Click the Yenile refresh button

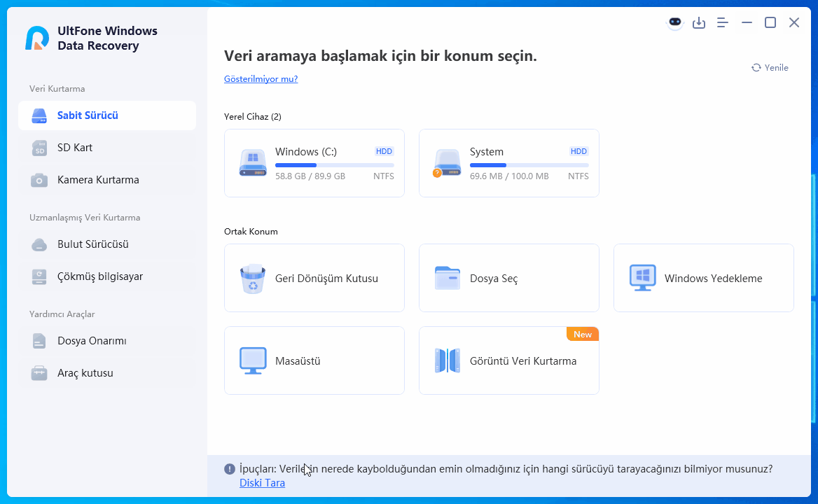coord(770,68)
